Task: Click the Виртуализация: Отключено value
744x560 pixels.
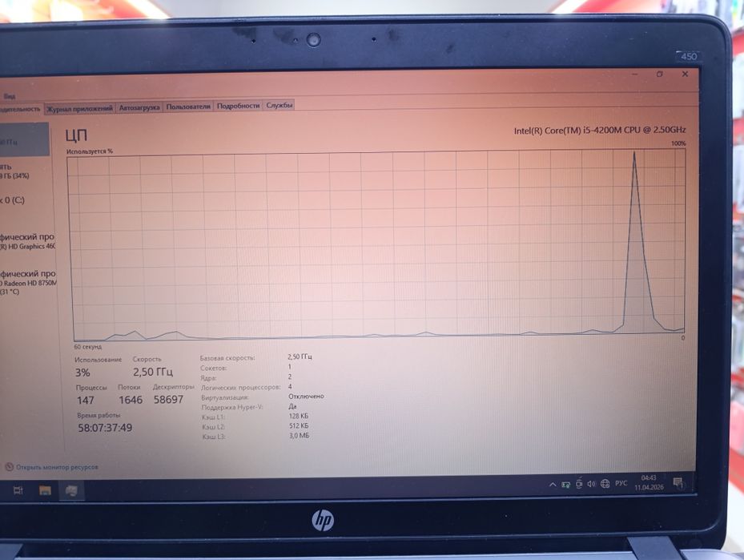Action: [x=306, y=396]
